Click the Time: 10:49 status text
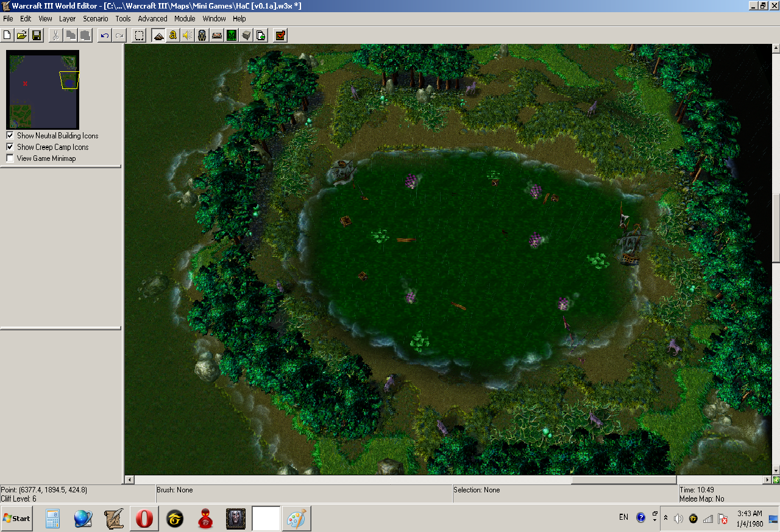Viewport: 780px width, 532px height. point(697,490)
